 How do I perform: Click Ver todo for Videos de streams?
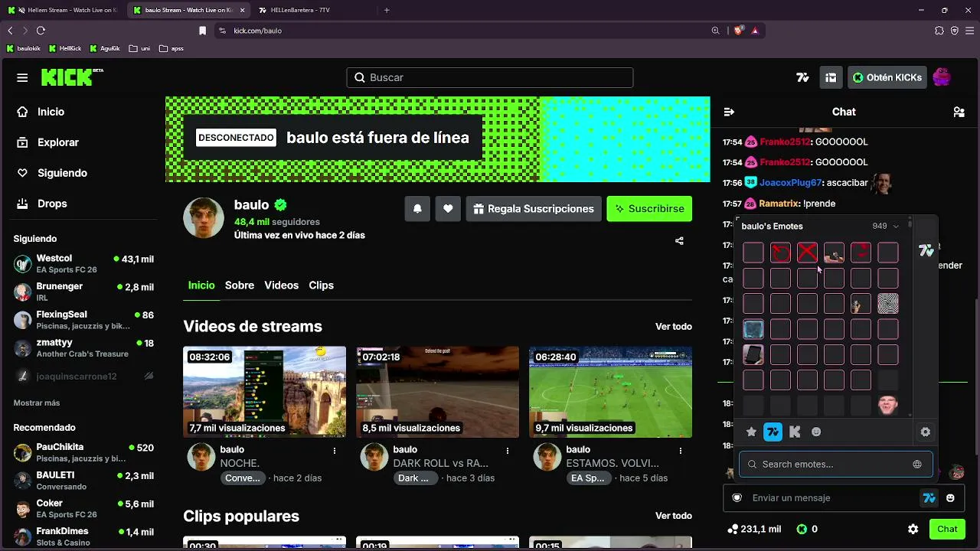pos(674,327)
